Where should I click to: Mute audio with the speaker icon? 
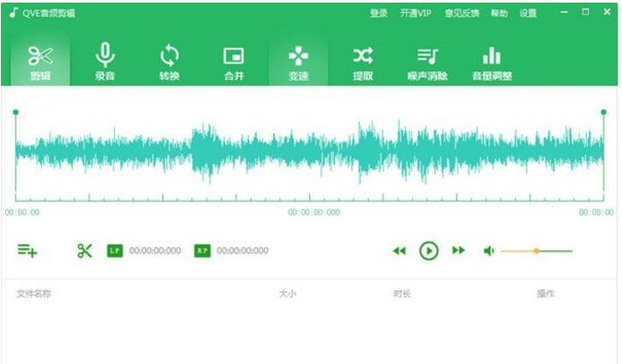click(488, 251)
